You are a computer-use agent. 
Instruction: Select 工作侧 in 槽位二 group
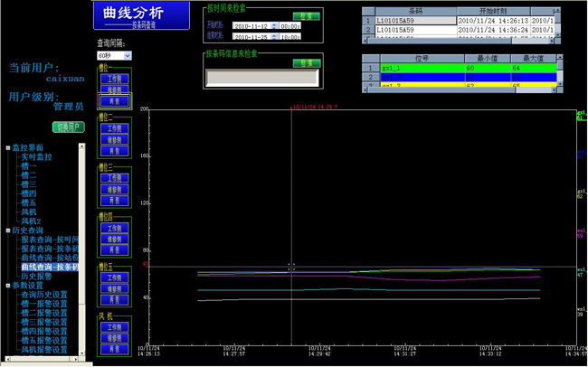tap(114, 128)
